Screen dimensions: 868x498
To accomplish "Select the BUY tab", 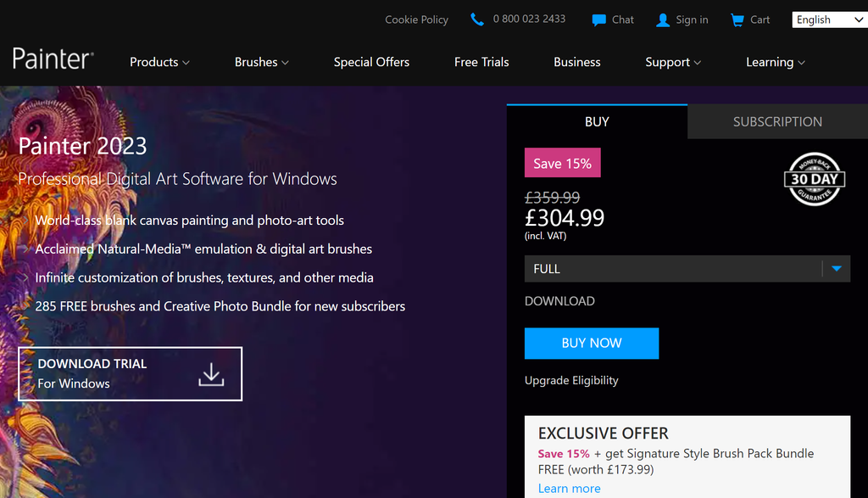I will [x=597, y=121].
